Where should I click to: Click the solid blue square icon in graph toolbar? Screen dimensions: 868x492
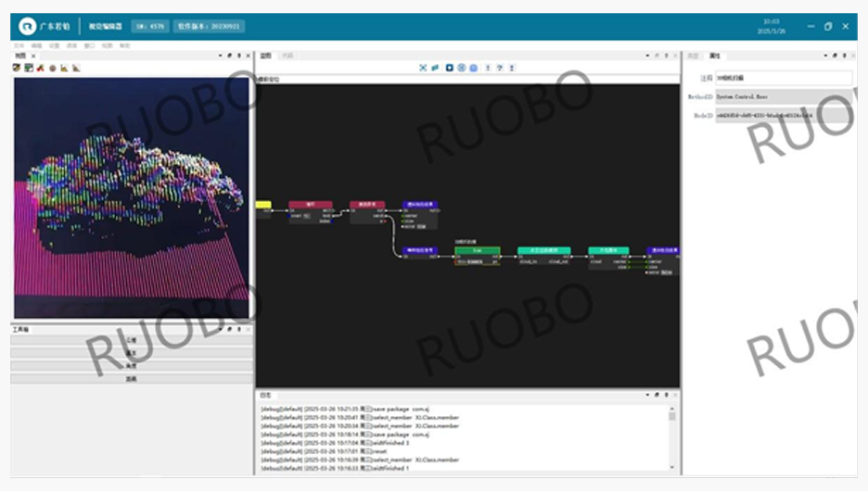click(450, 68)
